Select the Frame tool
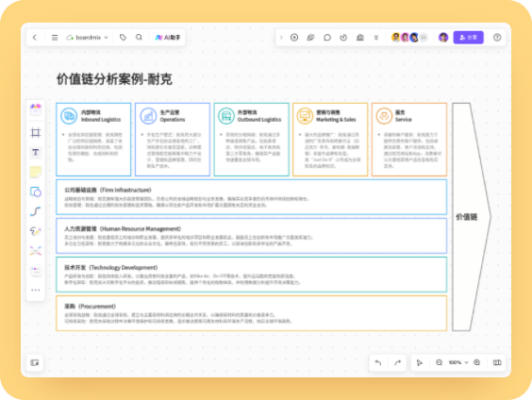The height and width of the screenshot is (400, 532). [x=35, y=132]
